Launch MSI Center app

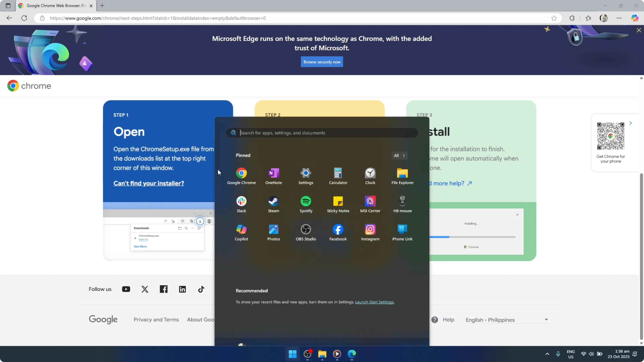[x=370, y=204]
